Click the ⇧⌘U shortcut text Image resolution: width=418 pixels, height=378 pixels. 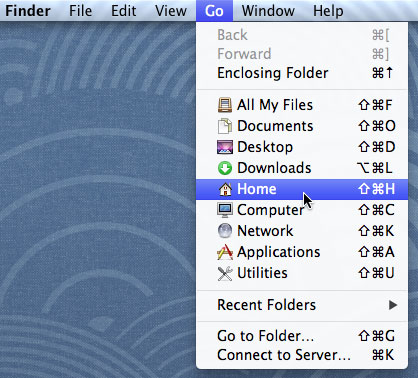[376, 273]
